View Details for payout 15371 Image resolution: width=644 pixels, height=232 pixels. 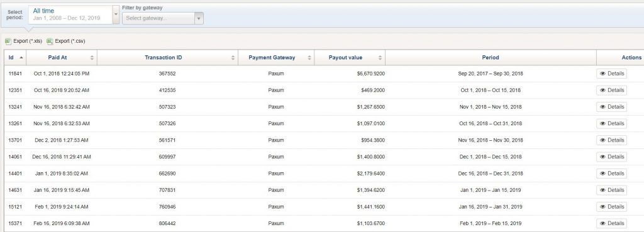coord(611,223)
